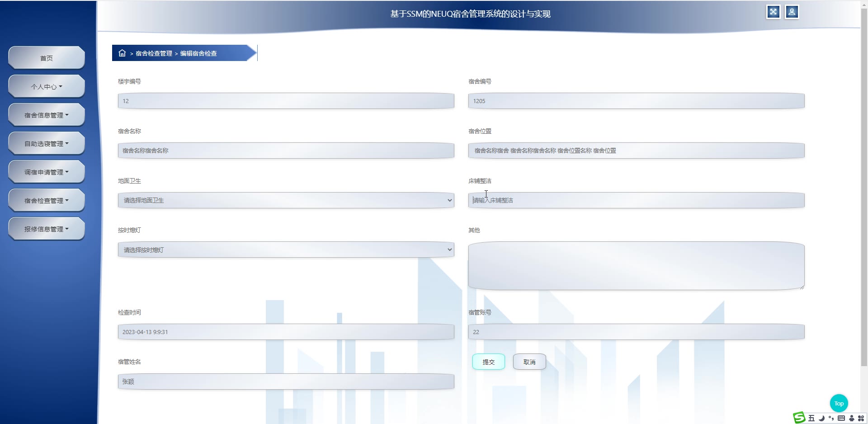Click the 楼宇编号 field label
This screenshot has height=424, width=868.
tap(129, 81)
